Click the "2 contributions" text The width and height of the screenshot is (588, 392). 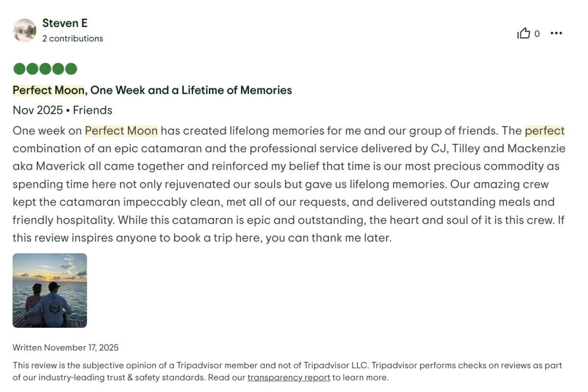coord(73,38)
